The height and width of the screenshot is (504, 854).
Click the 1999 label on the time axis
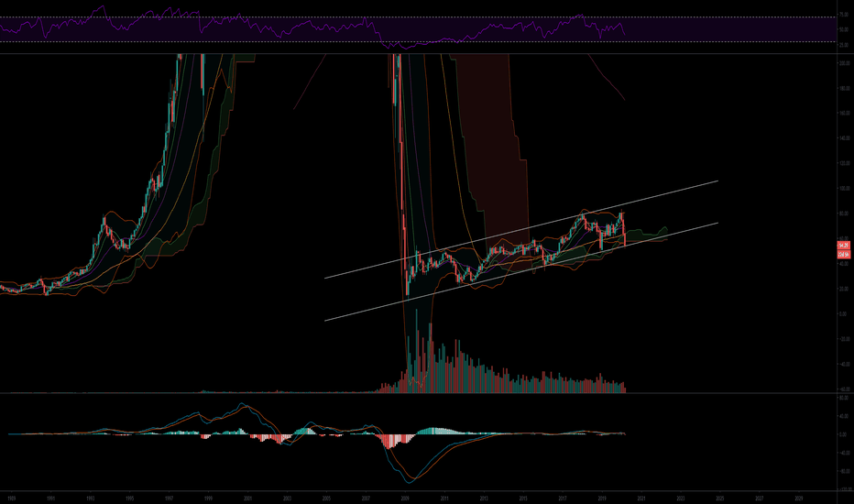click(x=208, y=498)
